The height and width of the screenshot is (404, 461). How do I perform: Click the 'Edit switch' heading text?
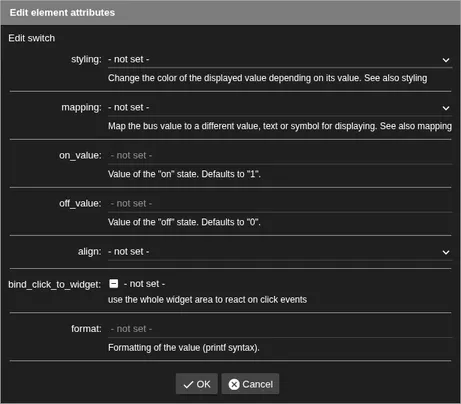(x=32, y=38)
